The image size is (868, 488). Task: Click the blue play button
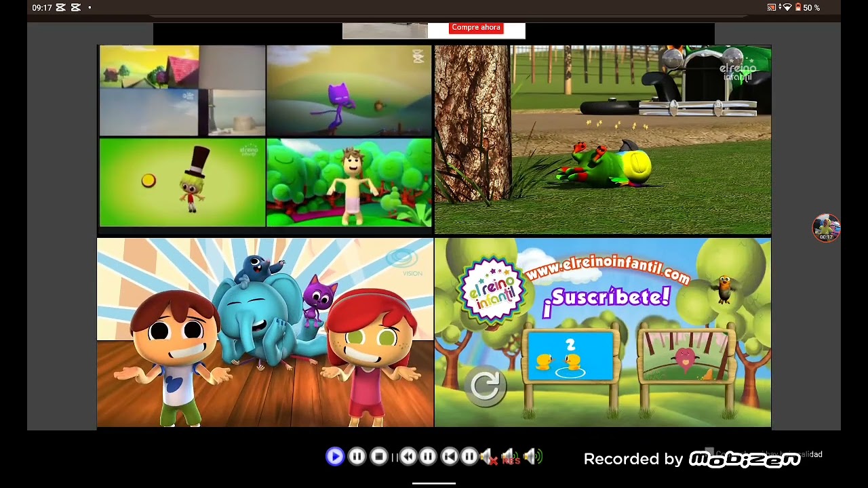click(x=334, y=457)
